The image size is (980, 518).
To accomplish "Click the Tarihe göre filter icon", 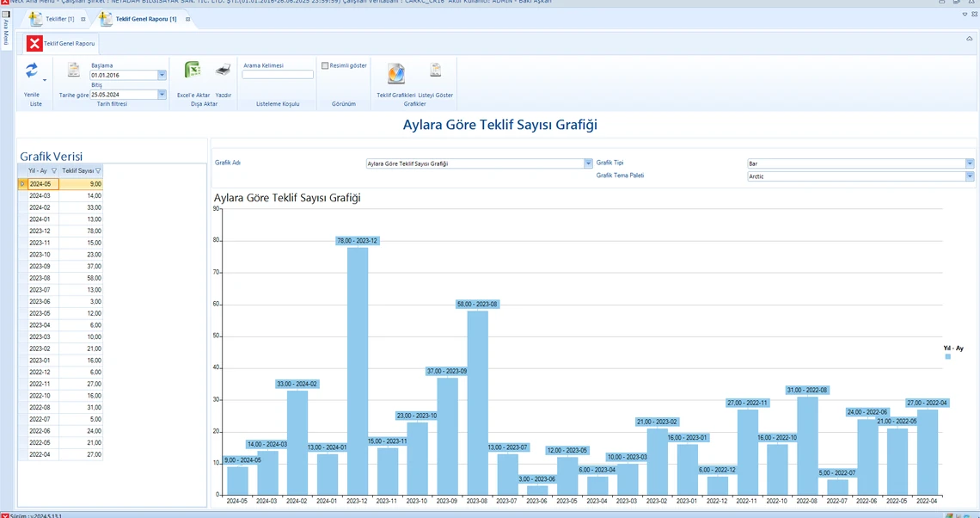I will [74, 71].
